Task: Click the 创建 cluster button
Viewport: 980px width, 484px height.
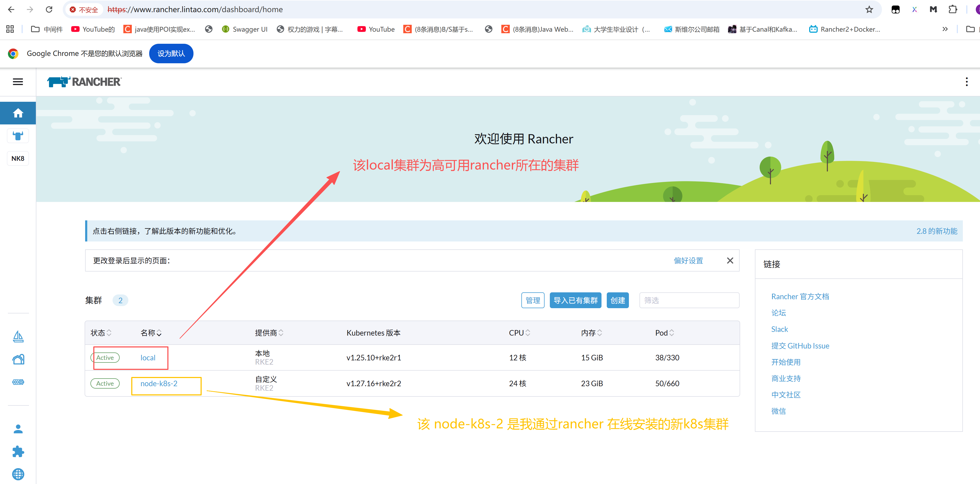Action: coord(618,301)
